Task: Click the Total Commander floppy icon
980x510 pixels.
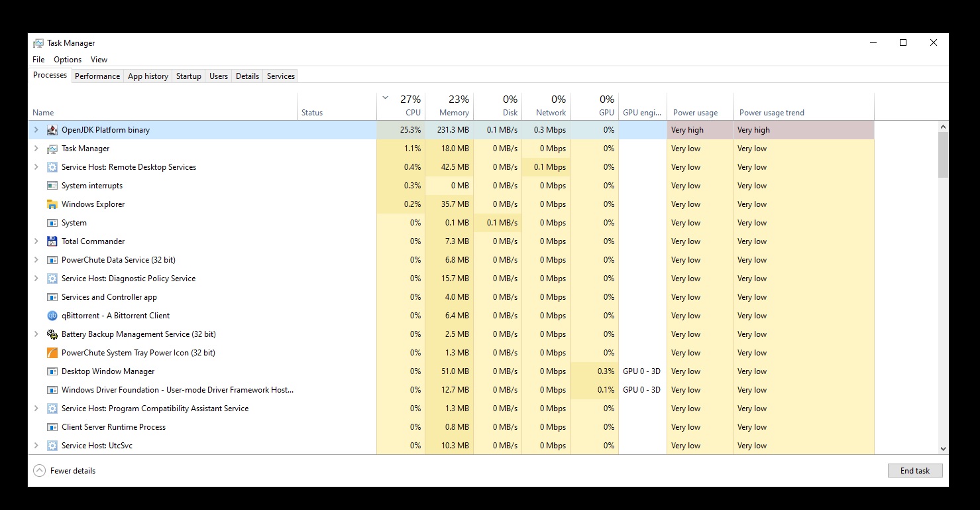Action: coord(52,241)
